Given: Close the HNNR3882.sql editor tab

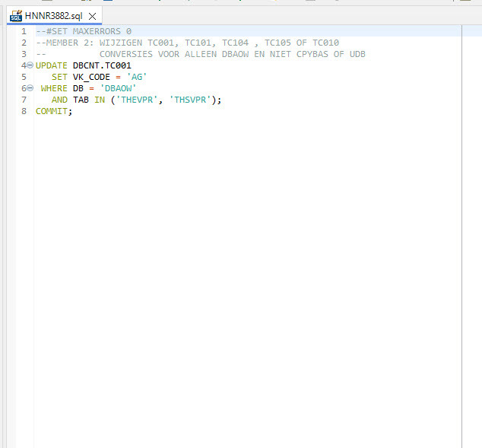Looking at the screenshot, I should coord(92,16).
